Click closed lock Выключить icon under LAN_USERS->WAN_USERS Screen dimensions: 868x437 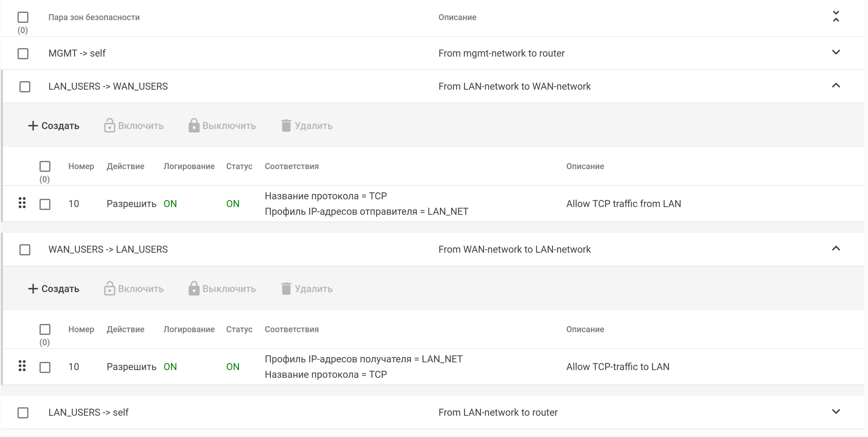pyautogui.click(x=194, y=126)
